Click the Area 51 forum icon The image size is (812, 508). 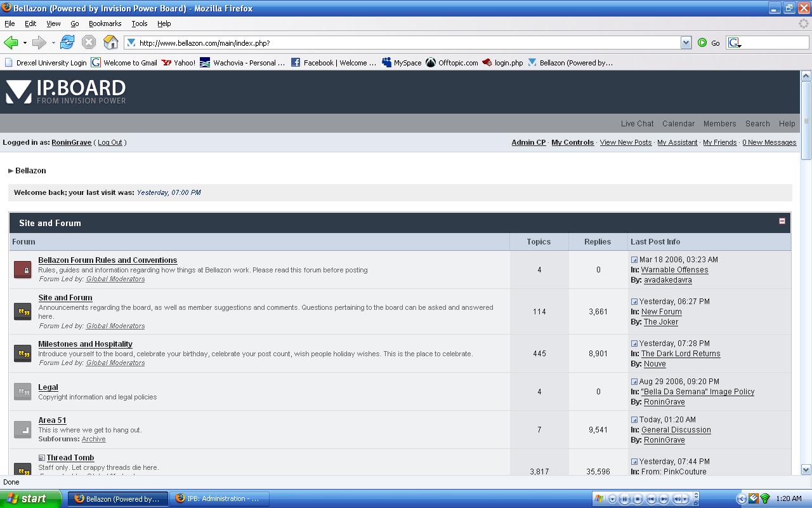pos(23,430)
